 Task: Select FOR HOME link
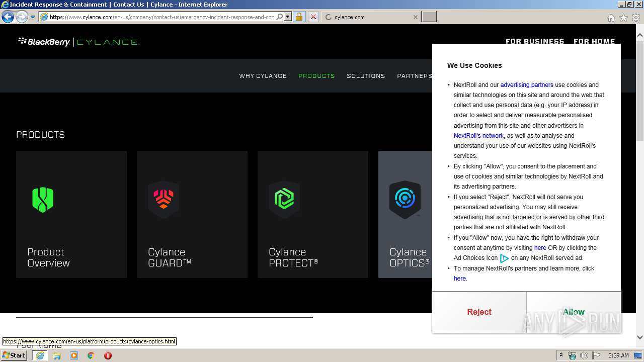point(594,41)
